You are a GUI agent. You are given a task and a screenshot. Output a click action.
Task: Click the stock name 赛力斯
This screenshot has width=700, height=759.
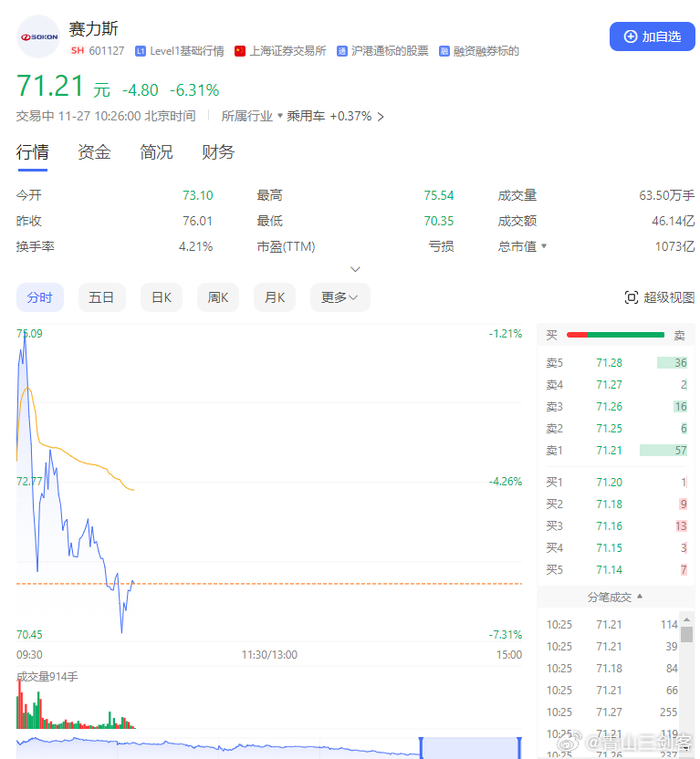(93, 29)
